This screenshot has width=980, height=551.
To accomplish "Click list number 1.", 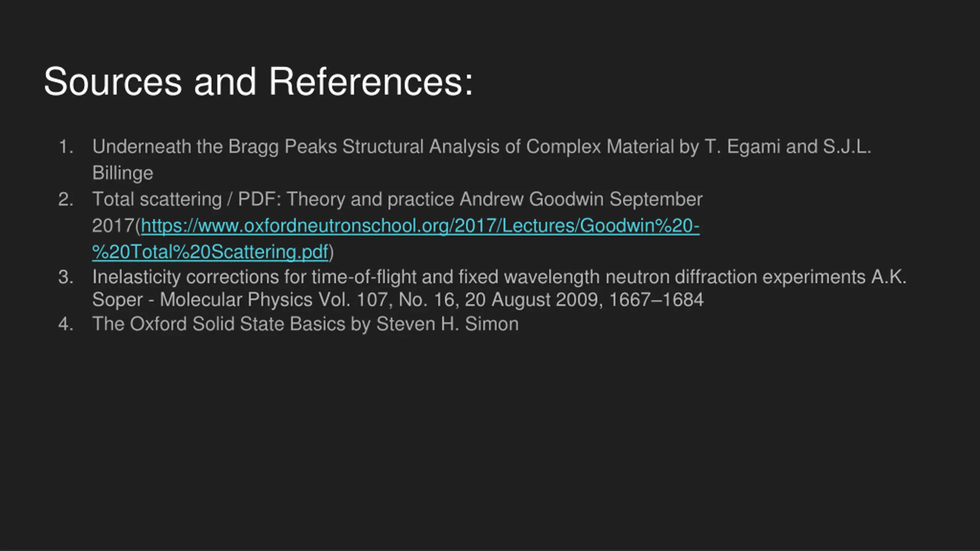I will click(x=66, y=147).
